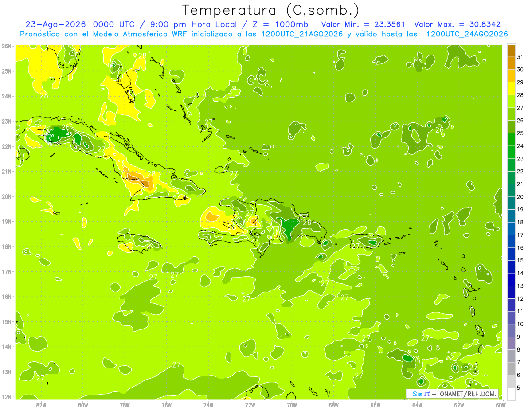Viewport: 532px width, 411px height.
Task: Click the colorbar legend number 20
Action: tap(520, 197)
